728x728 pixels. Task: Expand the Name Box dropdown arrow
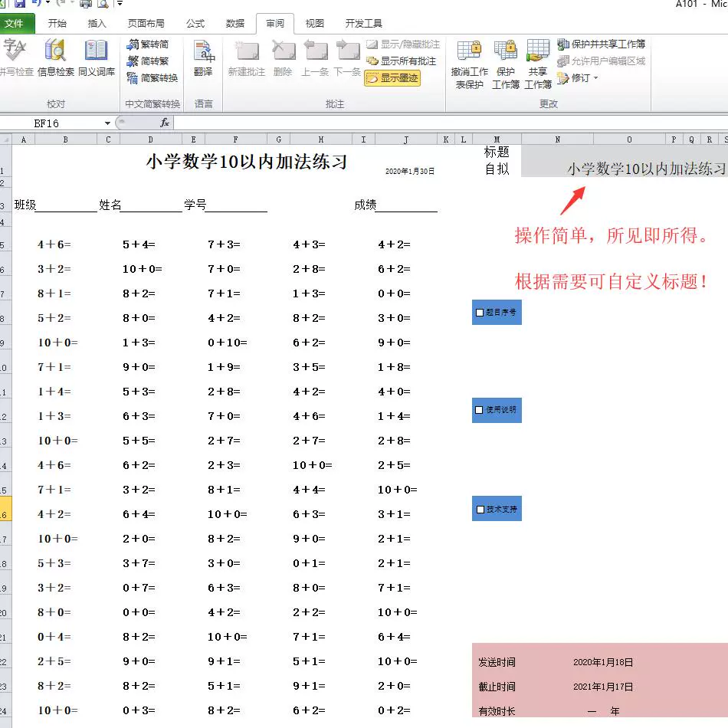click(105, 123)
